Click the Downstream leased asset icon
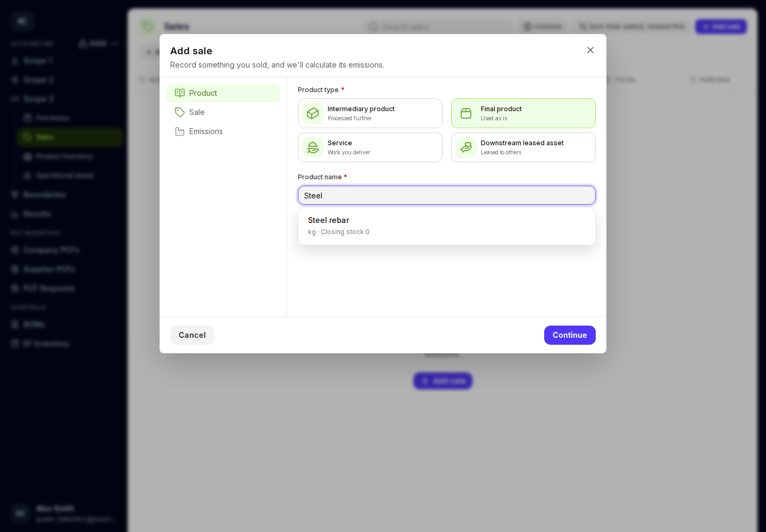Viewport: 766px width, 532px height. 466,147
